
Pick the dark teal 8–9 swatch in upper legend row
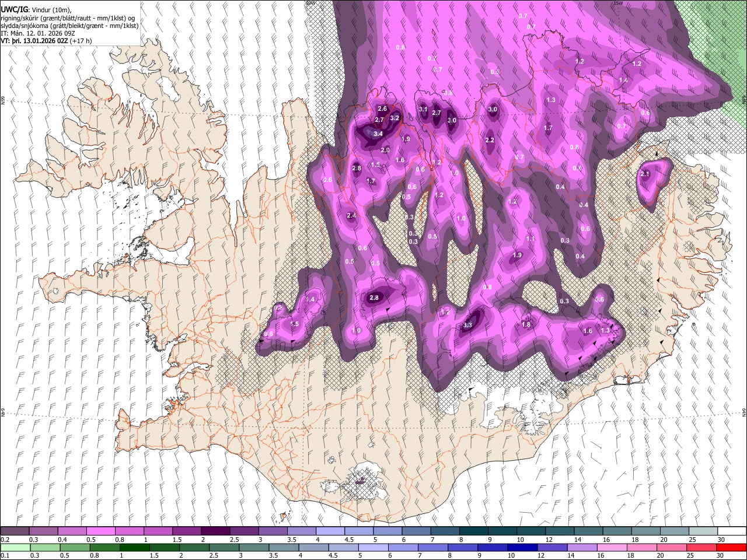coord(473,531)
